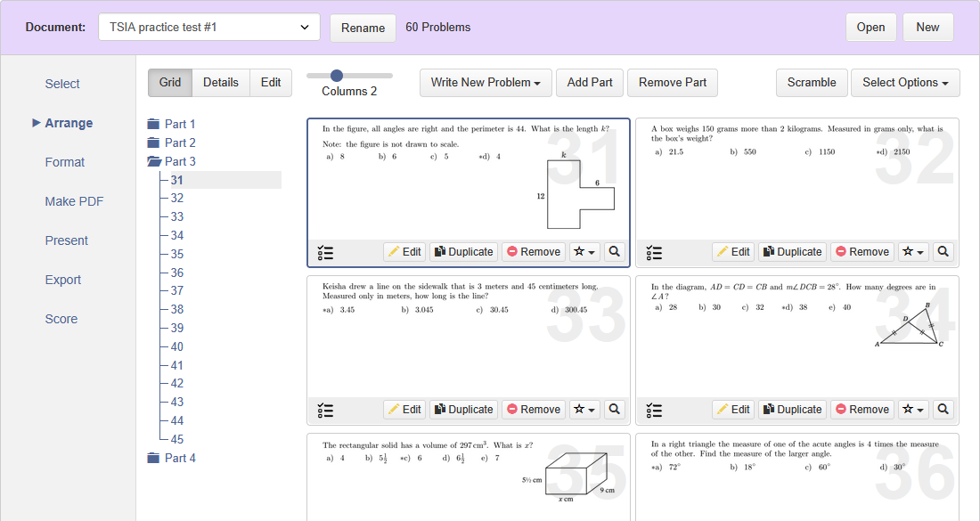Click the Scramble button

click(811, 82)
